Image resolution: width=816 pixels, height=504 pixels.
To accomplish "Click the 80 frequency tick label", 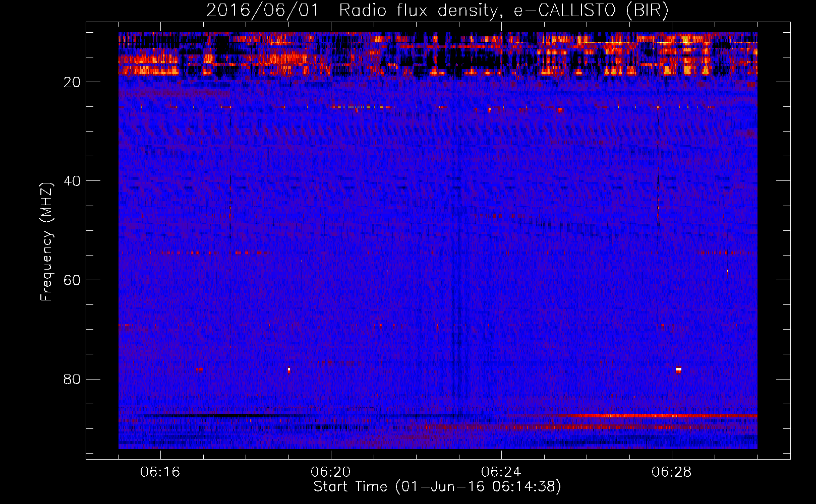I will (72, 379).
